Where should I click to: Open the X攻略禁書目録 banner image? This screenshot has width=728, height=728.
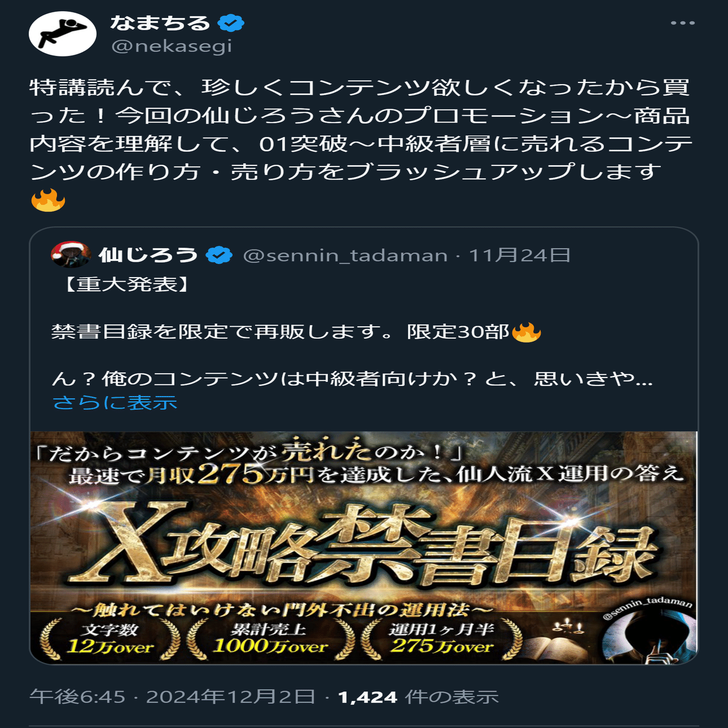tap(364, 547)
